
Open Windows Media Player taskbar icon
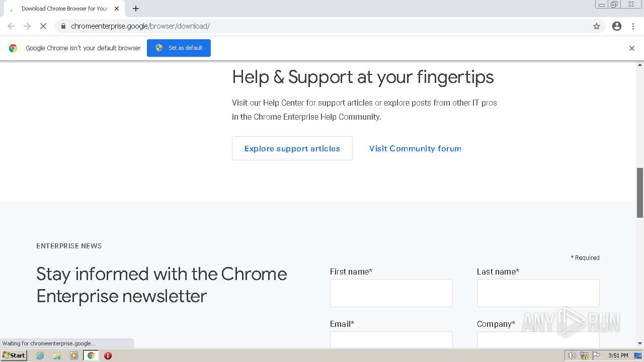click(74, 355)
